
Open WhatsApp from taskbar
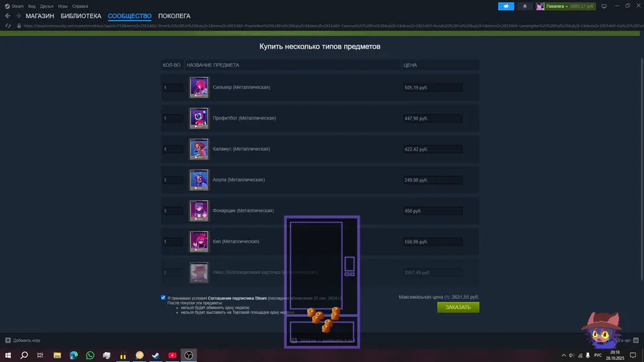[x=90, y=355]
